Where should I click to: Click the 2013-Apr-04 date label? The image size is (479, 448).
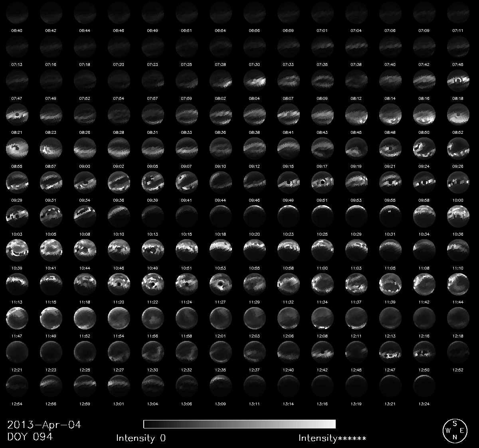44,424
